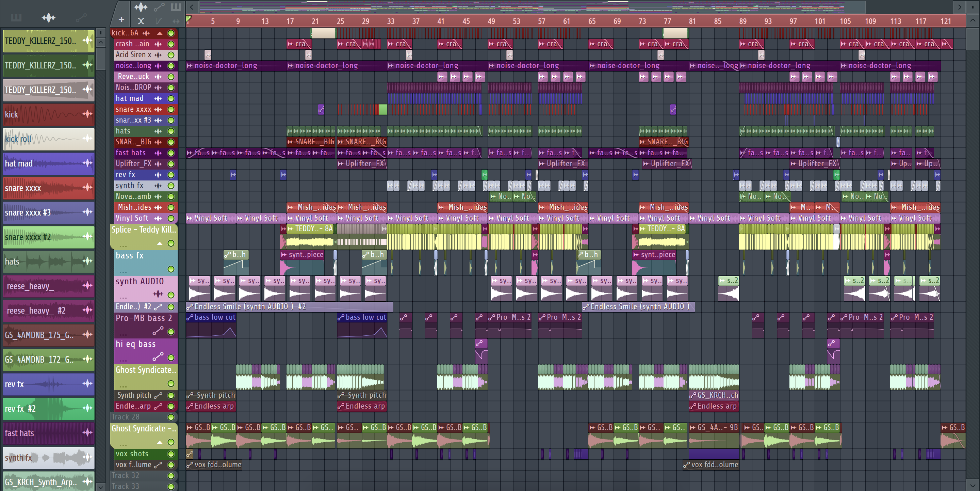This screenshot has height=491, width=980.
Task: Select the GS_KRCH..ch automation clip
Action: click(714, 395)
